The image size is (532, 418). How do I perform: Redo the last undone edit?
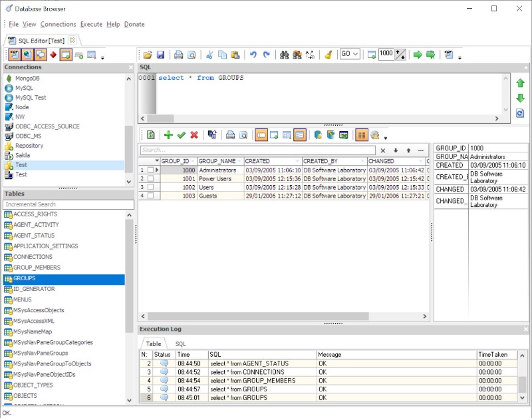point(267,55)
